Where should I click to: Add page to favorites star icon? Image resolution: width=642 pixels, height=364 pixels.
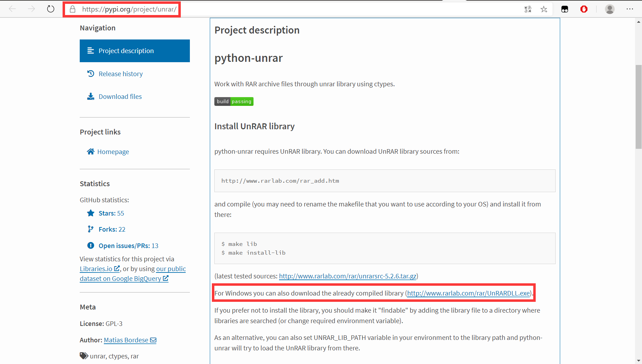tap(544, 9)
